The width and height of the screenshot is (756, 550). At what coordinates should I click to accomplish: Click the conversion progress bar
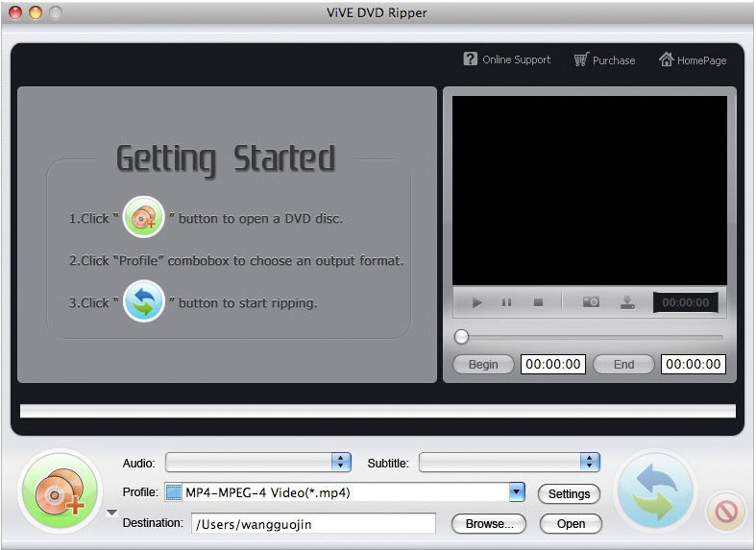tap(378, 411)
